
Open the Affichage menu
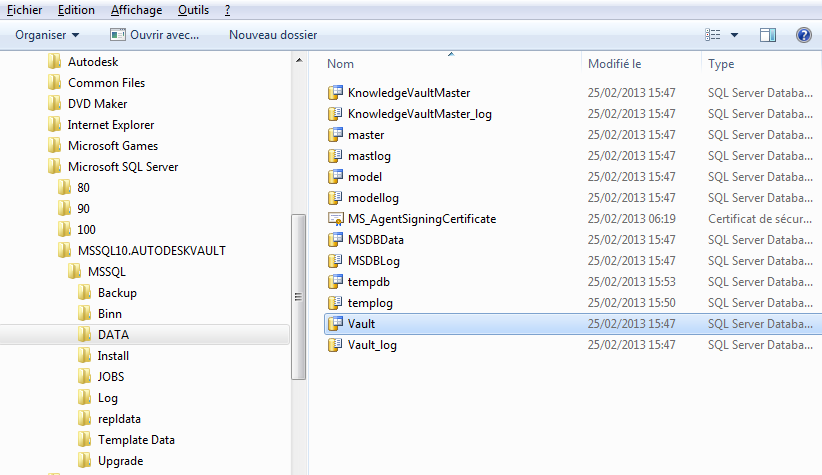coord(136,10)
